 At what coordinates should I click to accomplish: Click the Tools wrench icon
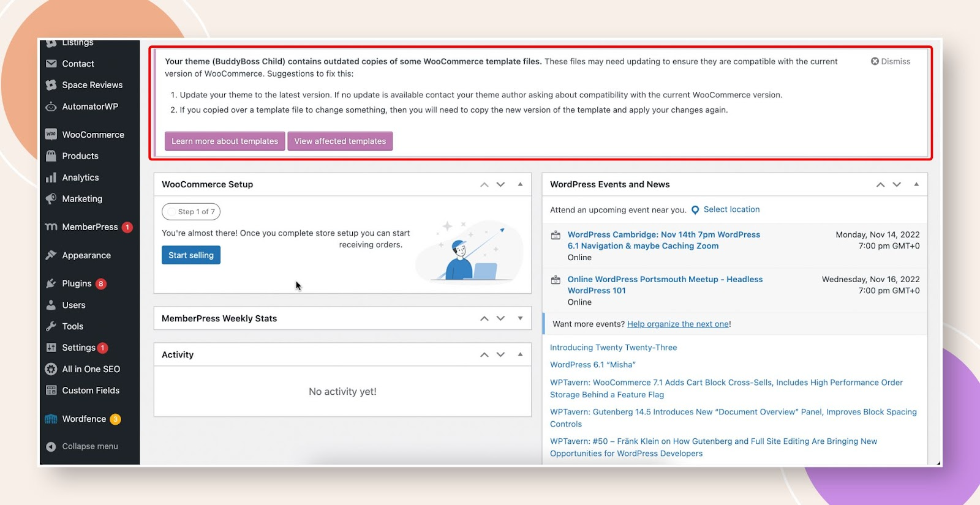[51, 326]
